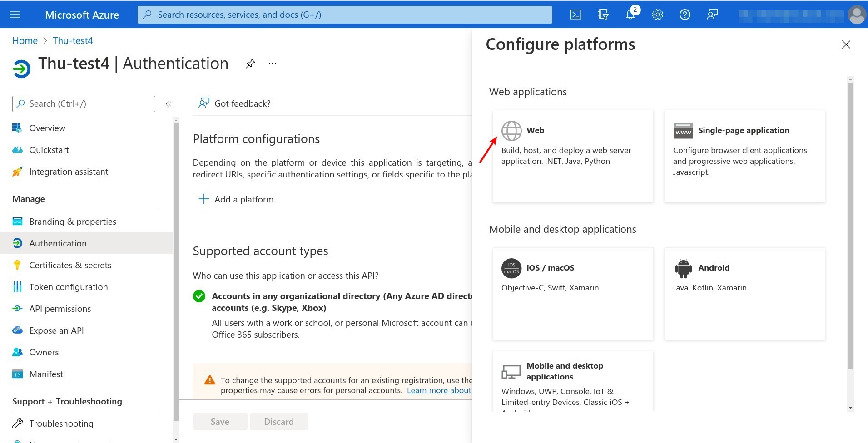Open Directories and subscriptions filter icon
Viewport: 868px width, 443px height.
(603, 15)
